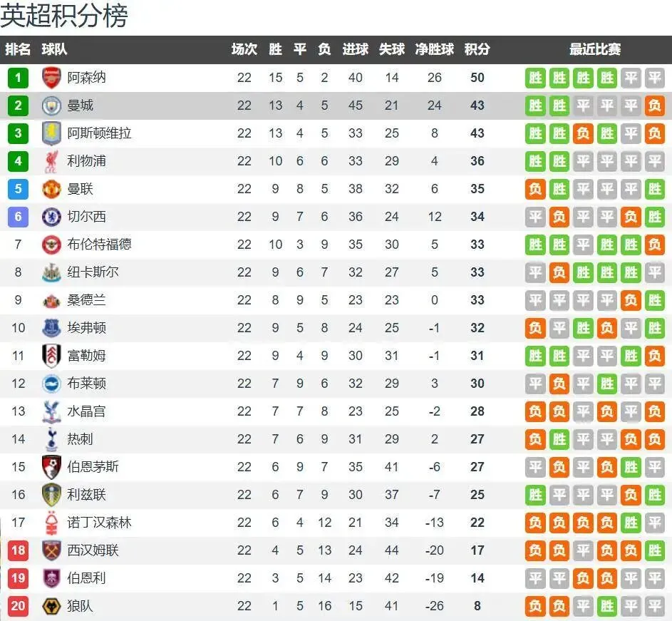Click the Chelsea club crest icon
This screenshot has height=621, width=672.
(x=51, y=217)
